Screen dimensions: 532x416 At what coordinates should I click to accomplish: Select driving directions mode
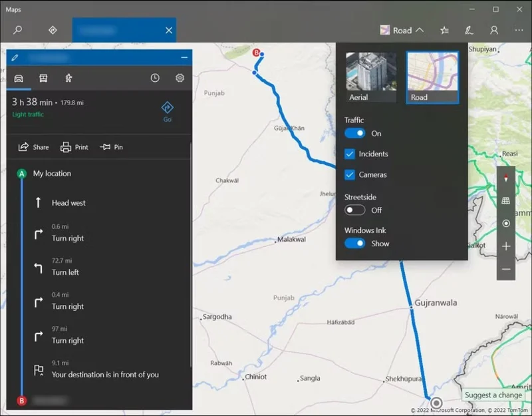click(x=19, y=78)
